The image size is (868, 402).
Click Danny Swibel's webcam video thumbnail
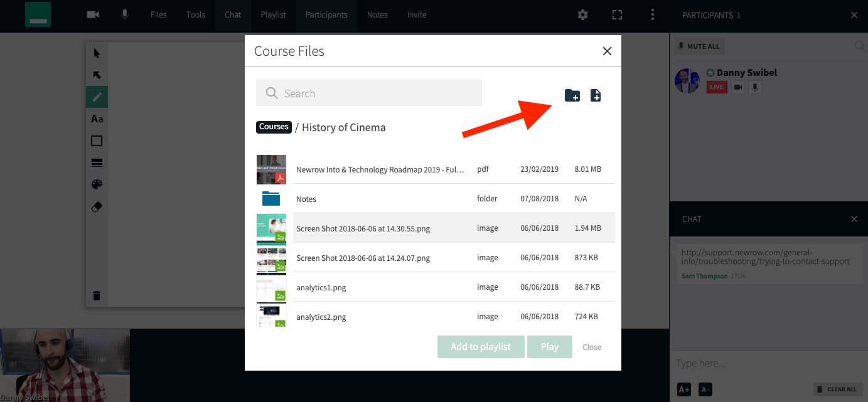[65, 366]
